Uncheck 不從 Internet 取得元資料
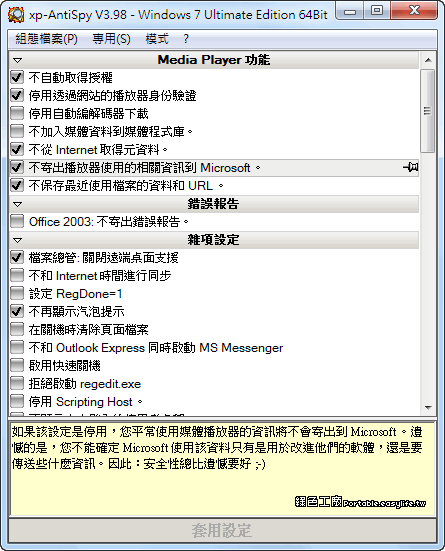The height and width of the screenshot is (551, 445). 17,149
